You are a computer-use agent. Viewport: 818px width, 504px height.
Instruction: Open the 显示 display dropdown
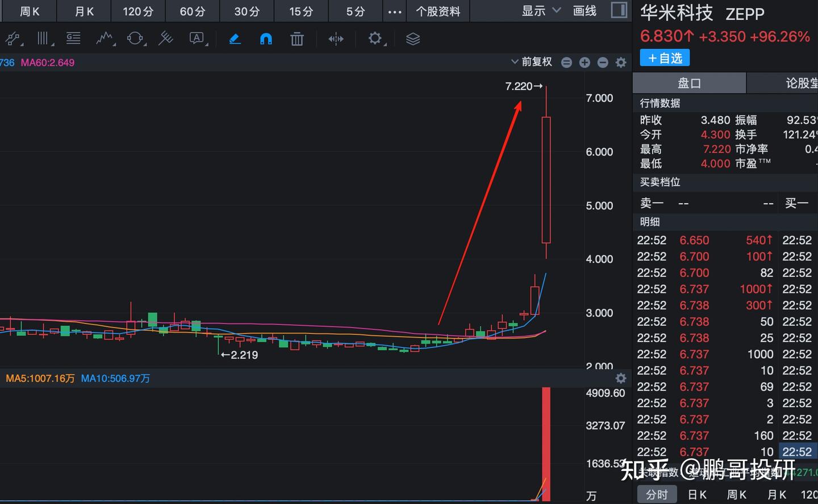[539, 11]
